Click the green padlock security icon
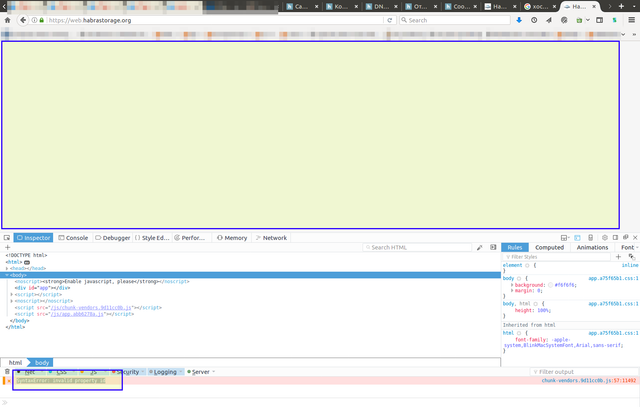The image size is (640, 407). pos(41,20)
